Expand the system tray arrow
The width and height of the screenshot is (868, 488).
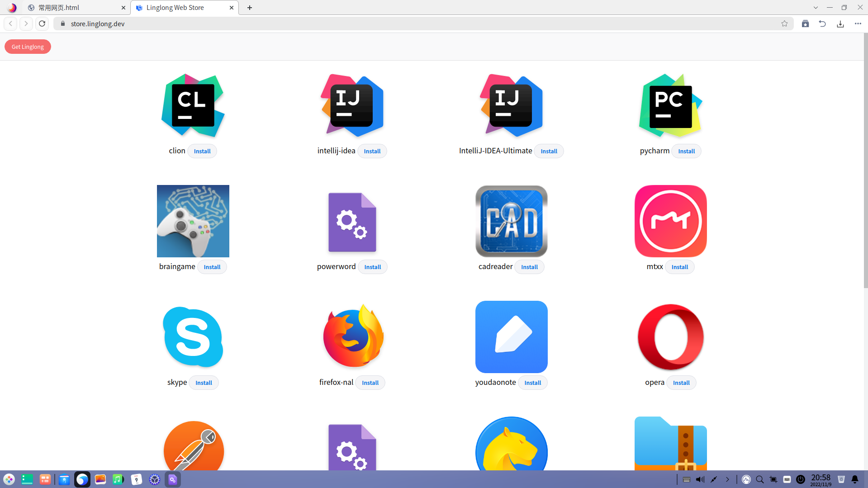[727, 479]
